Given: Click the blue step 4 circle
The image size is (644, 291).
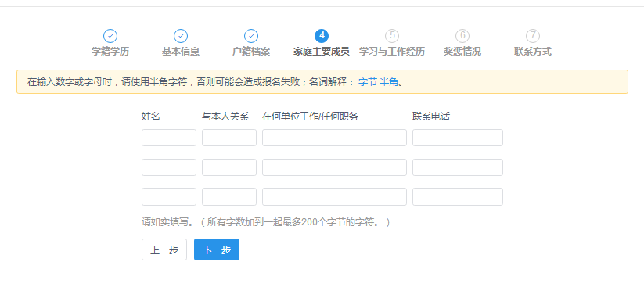Looking at the screenshot, I should pyautogui.click(x=322, y=36).
